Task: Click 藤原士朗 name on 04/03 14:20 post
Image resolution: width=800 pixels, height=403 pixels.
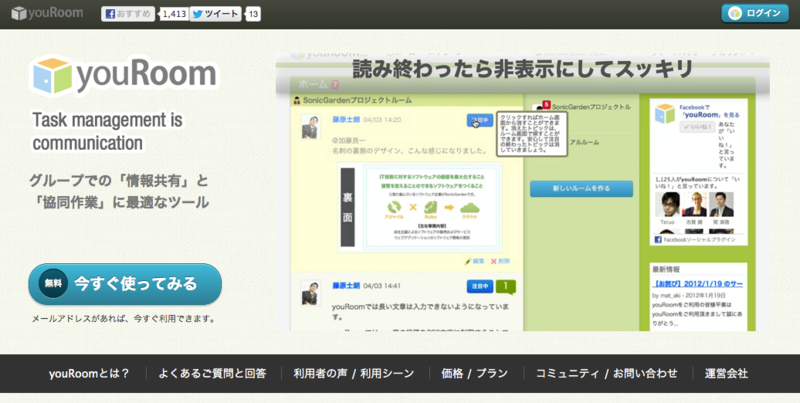Action: (346, 120)
